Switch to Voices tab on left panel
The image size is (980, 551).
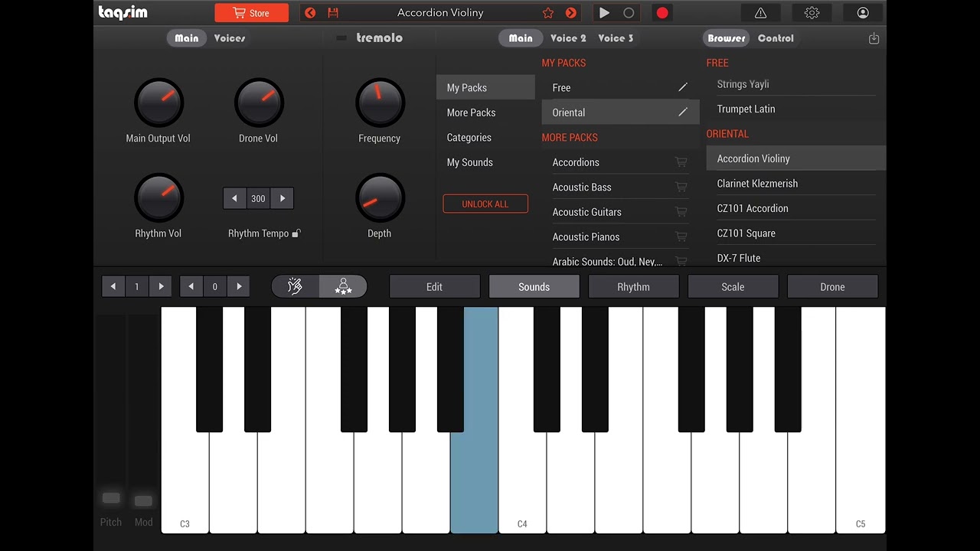point(230,38)
